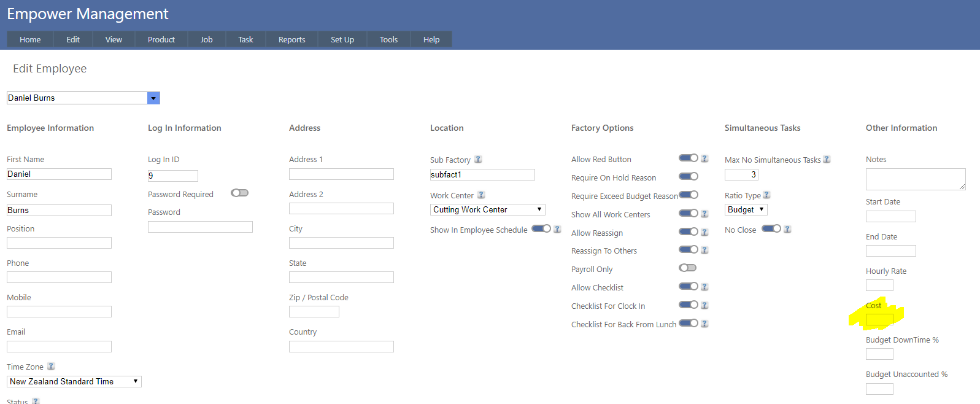
Task: Click help icon next to Time Zone
Action: [51, 367]
